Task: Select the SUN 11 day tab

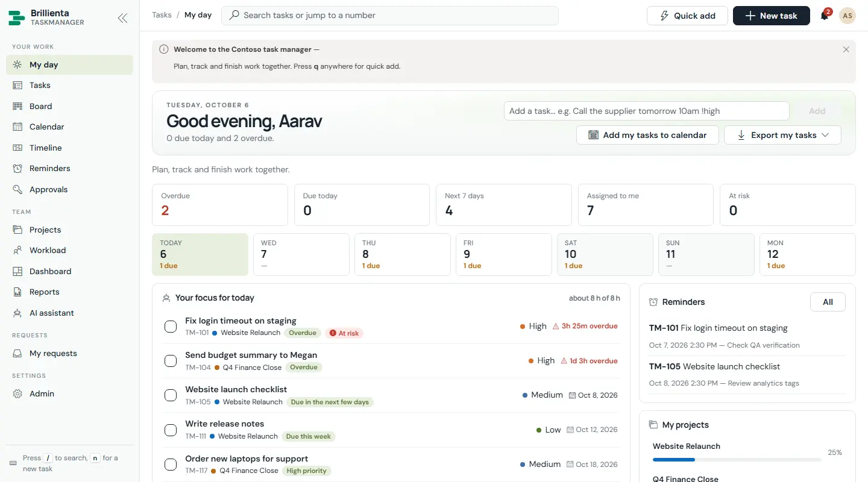Action: (x=706, y=254)
